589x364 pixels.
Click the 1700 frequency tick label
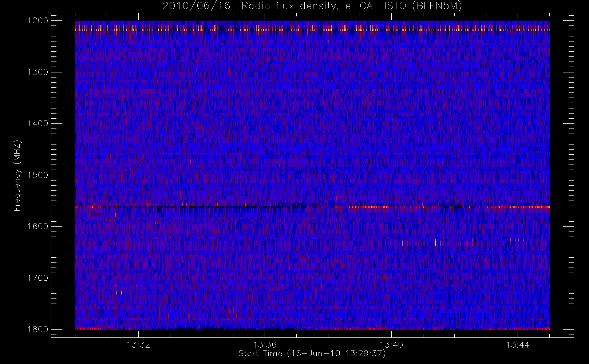click(x=38, y=278)
